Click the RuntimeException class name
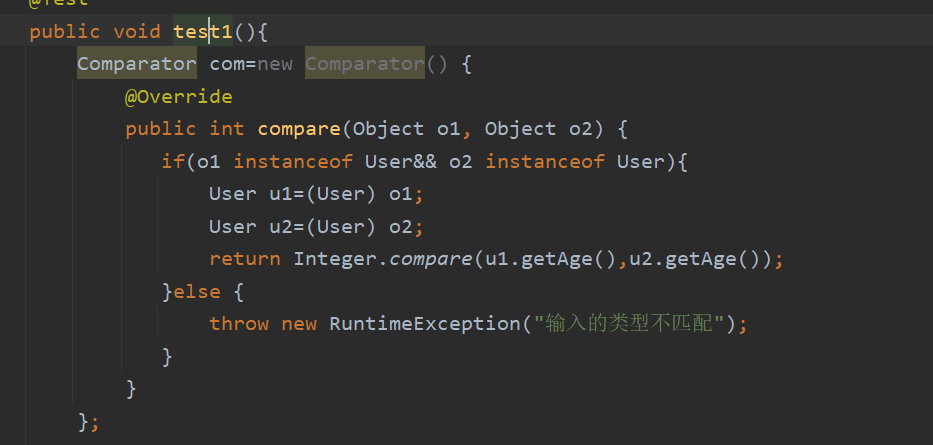 tap(425, 324)
